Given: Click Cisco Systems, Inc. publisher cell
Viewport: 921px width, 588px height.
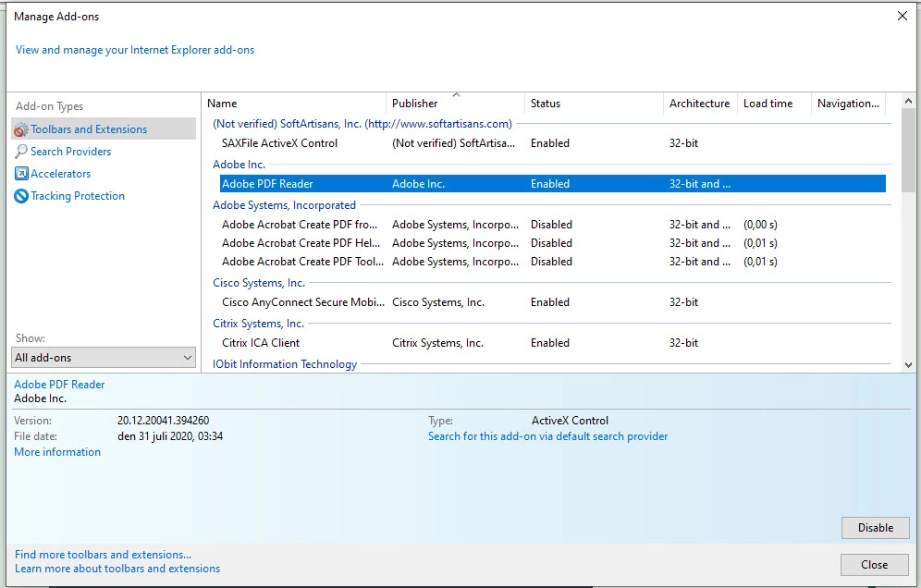Looking at the screenshot, I should 438,302.
